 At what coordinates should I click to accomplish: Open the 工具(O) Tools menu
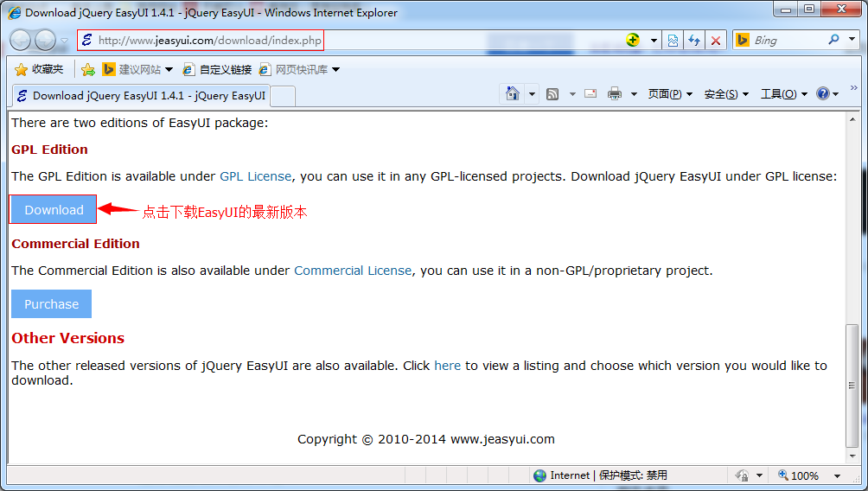pos(784,94)
